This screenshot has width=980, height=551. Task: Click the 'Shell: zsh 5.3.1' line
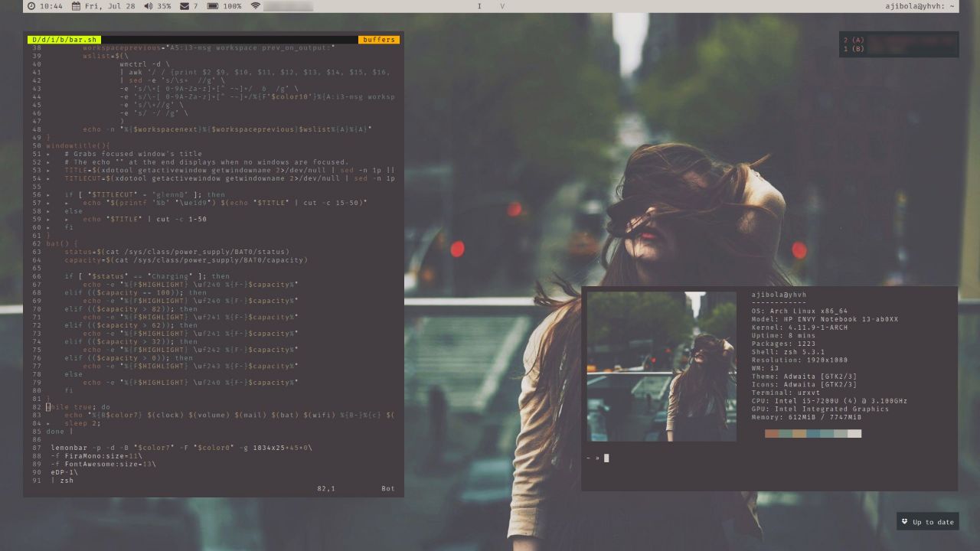789,352
